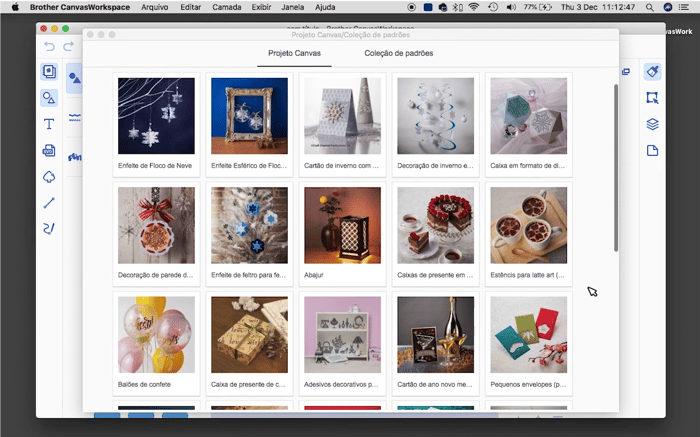
Task: Select the Text tool
Action: point(49,124)
